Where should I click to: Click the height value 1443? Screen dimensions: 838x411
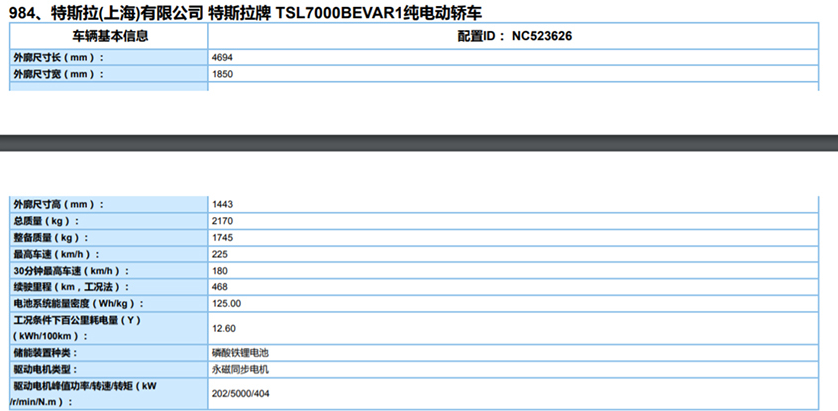222,204
